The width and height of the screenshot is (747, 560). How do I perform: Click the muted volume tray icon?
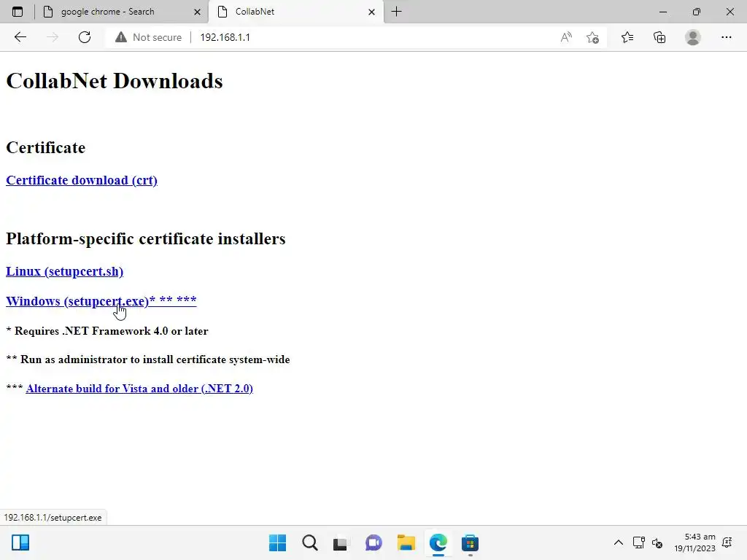pyautogui.click(x=657, y=542)
